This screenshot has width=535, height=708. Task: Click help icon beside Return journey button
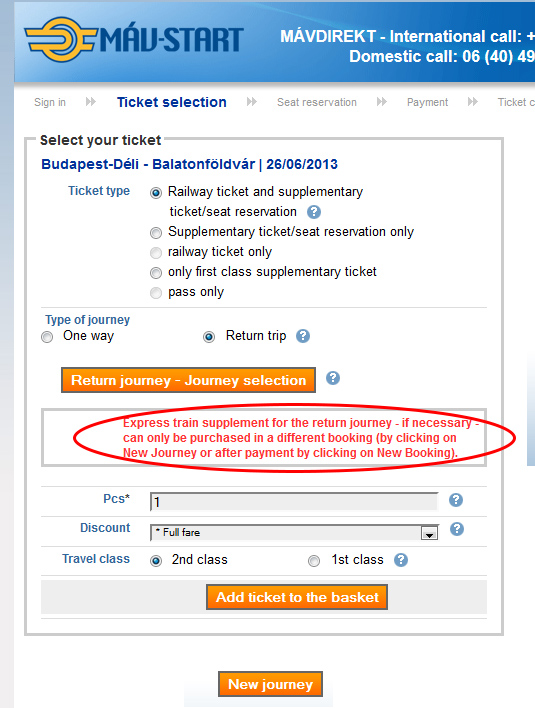click(333, 378)
